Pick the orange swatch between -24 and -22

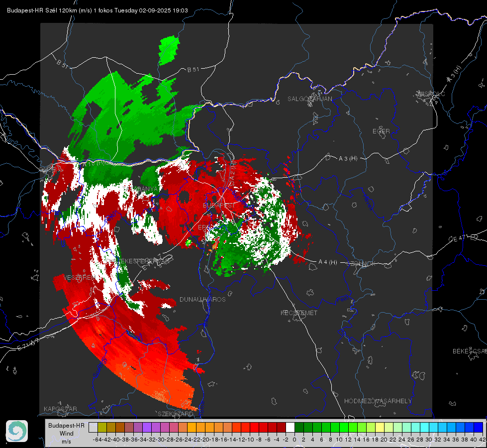[x=192, y=427]
